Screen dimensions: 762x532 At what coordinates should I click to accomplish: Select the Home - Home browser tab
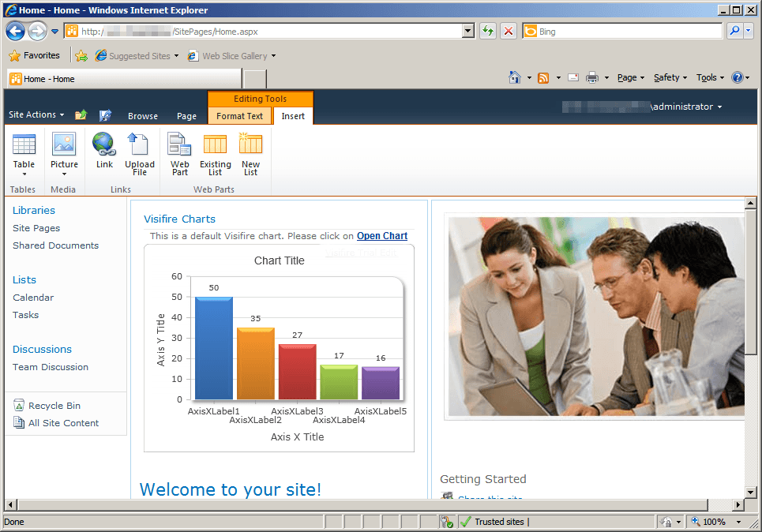125,79
